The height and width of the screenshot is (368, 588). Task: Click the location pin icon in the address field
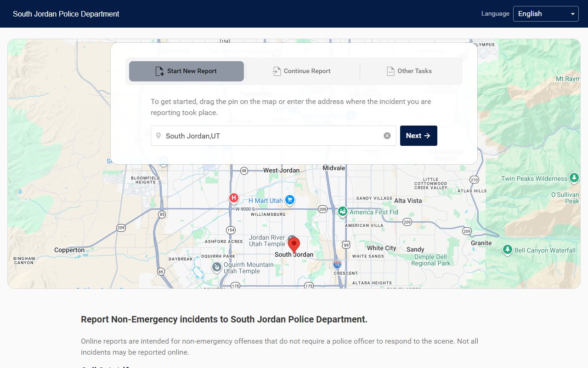pos(158,136)
